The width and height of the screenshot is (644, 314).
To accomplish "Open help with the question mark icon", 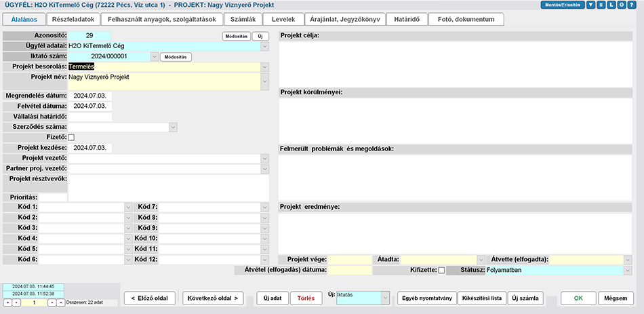I will pyautogui.click(x=630, y=5).
